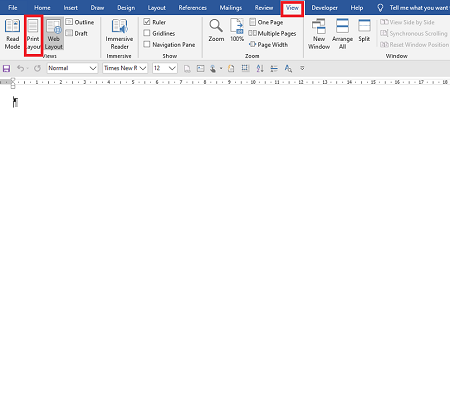Click Arrange All windows

[342, 35]
